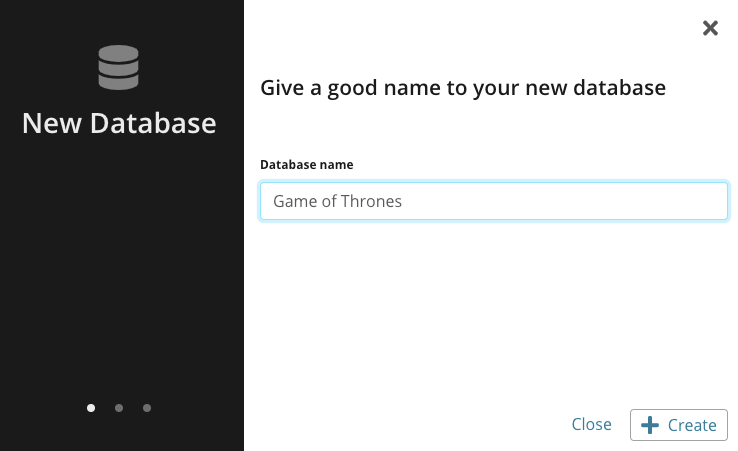Click the "Database name" field label
The width and height of the screenshot is (738, 451).
pos(306,165)
